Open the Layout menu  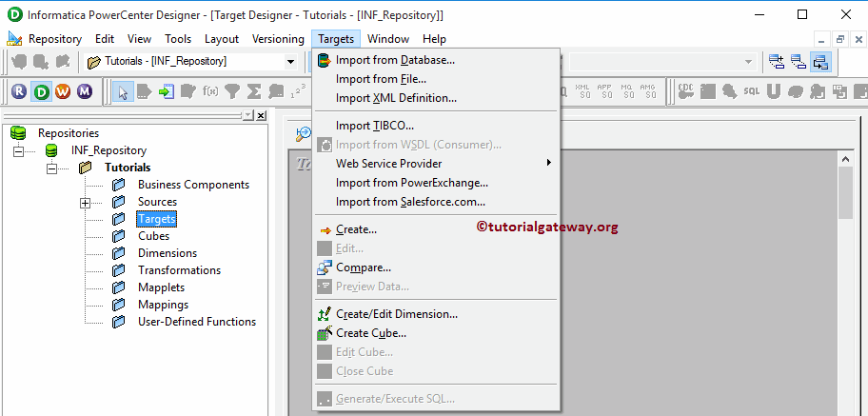(x=222, y=39)
